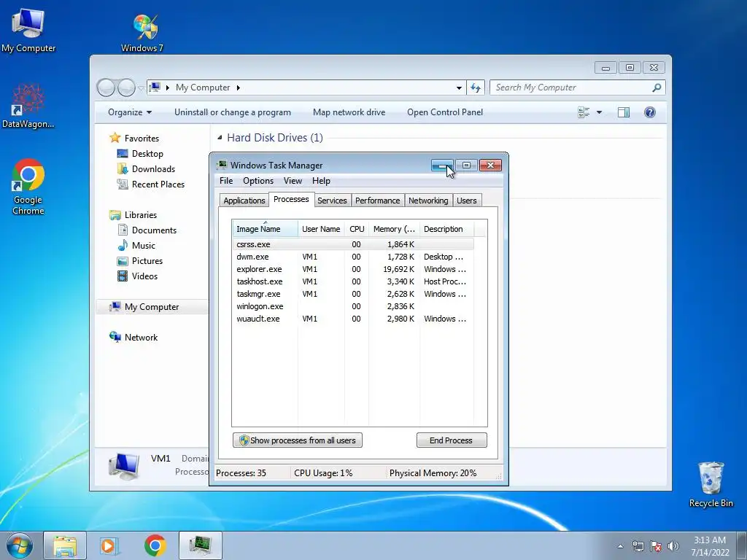Open Task Manager Options menu

click(258, 181)
